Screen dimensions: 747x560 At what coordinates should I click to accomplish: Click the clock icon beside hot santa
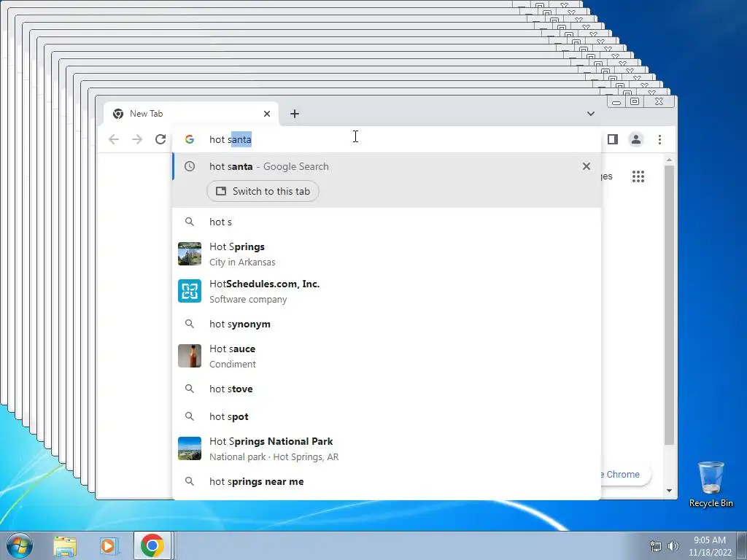click(190, 166)
